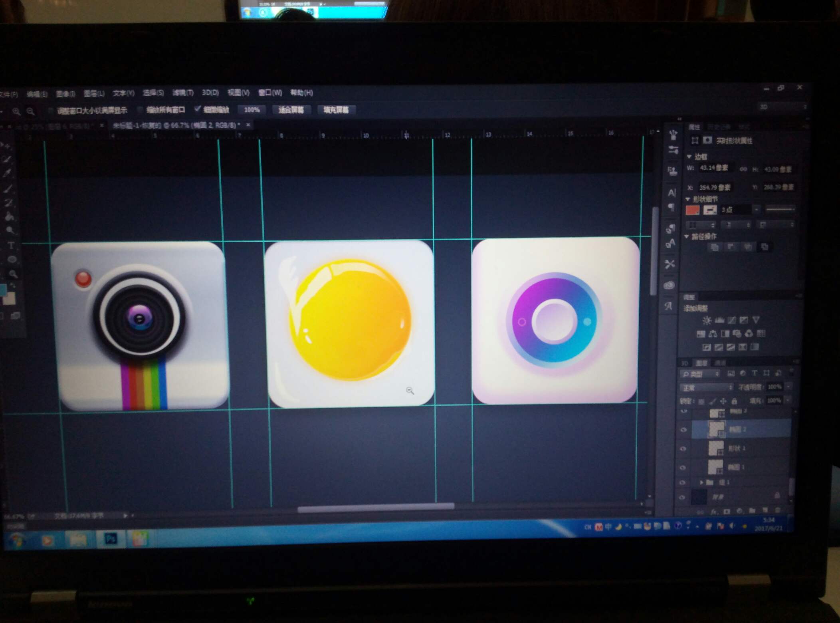Open the tools cross (wrench) panel icon

pos(670,264)
